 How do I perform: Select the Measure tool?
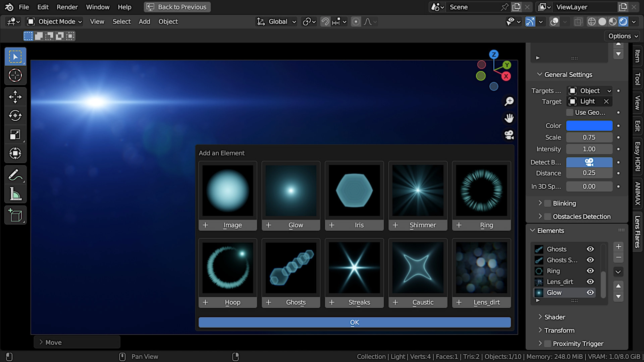[15, 193]
